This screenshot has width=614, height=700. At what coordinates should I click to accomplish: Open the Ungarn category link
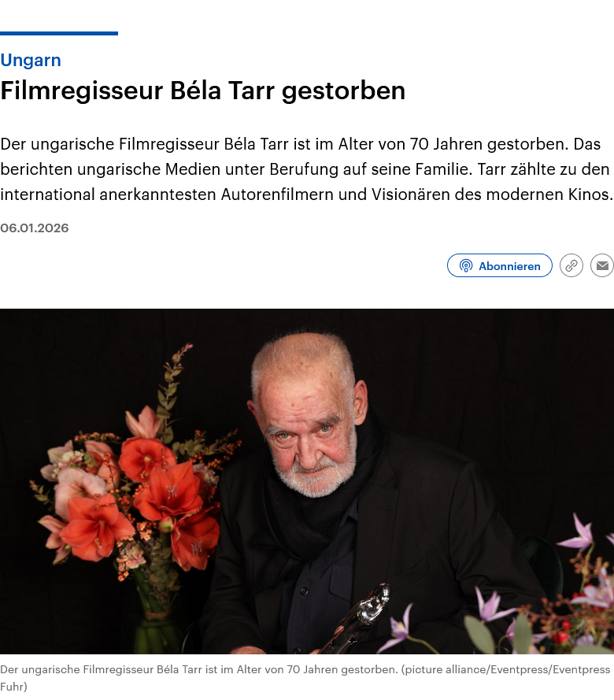click(x=31, y=61)
